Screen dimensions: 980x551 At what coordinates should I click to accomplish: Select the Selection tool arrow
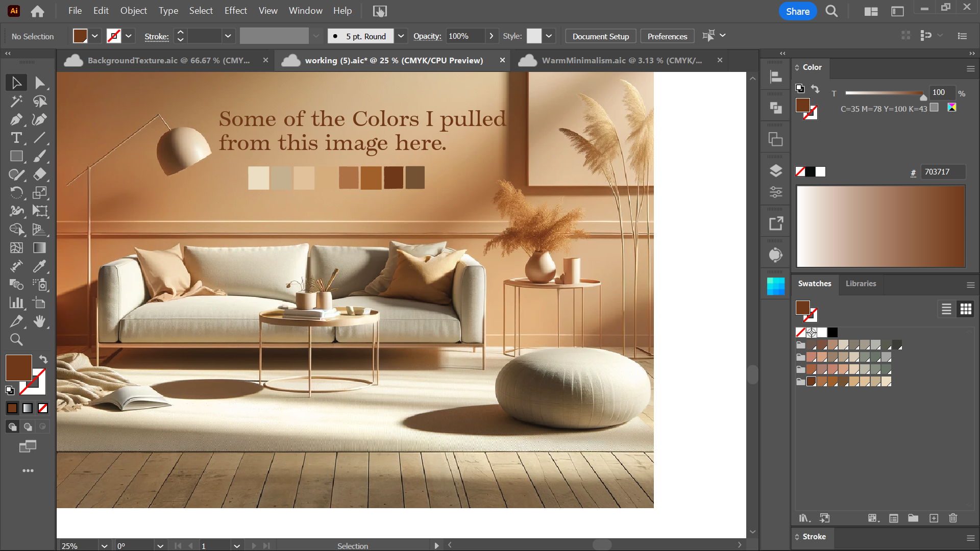click(16, 83)
